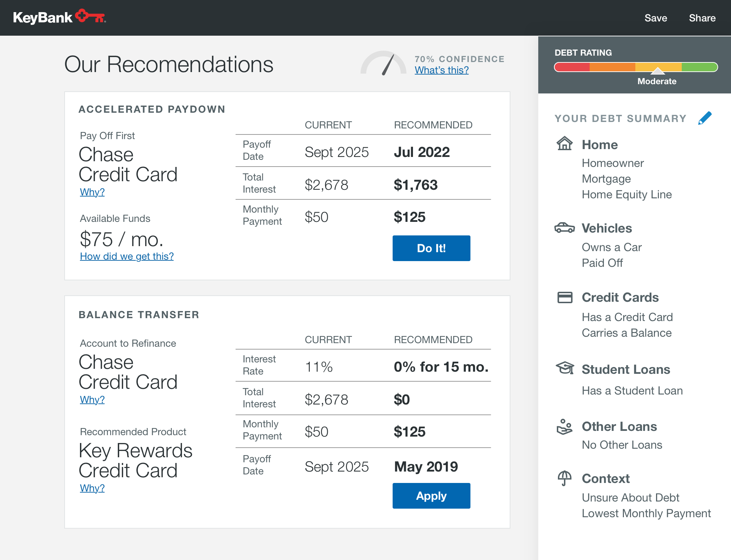The width and height of the screenshot is (731, 560).
Task: Click the green segment of debt rating bar
Action: 700,67
